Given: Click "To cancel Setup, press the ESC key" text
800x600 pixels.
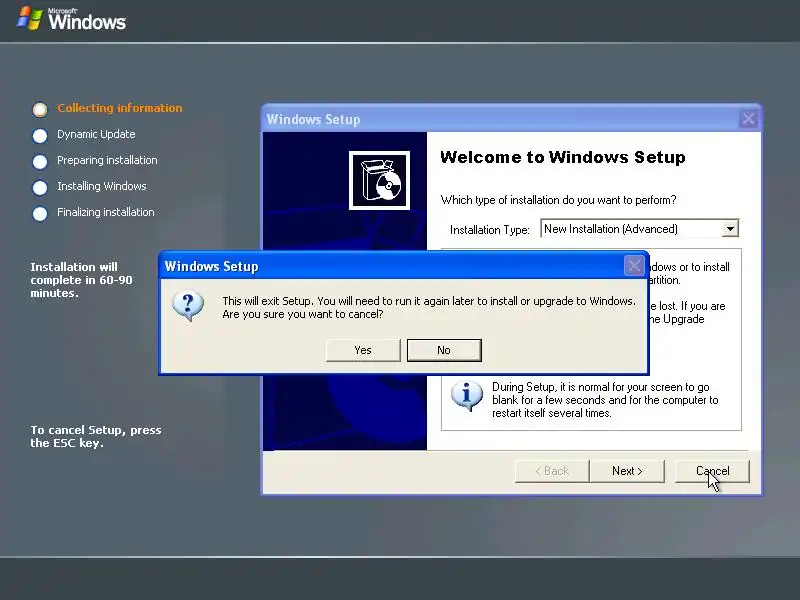Looking at the screenshot, I should point(96,436).
